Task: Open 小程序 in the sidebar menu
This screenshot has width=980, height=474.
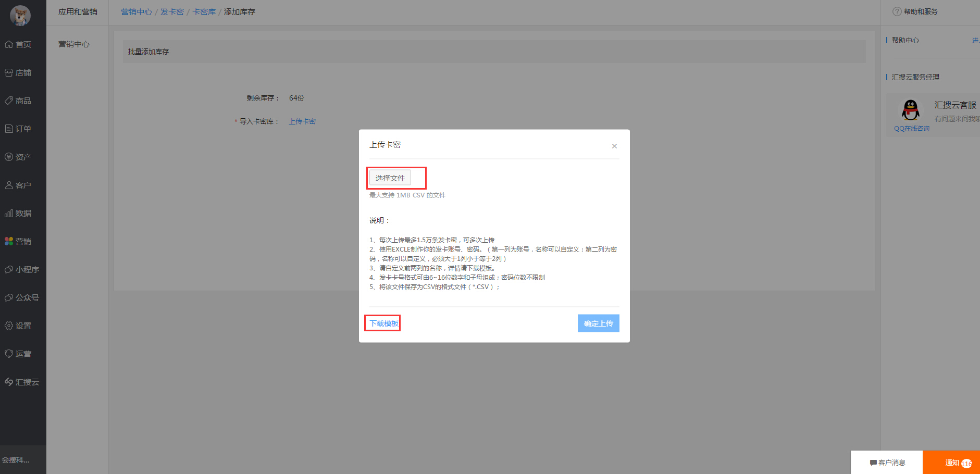Action: pos(23,270)
